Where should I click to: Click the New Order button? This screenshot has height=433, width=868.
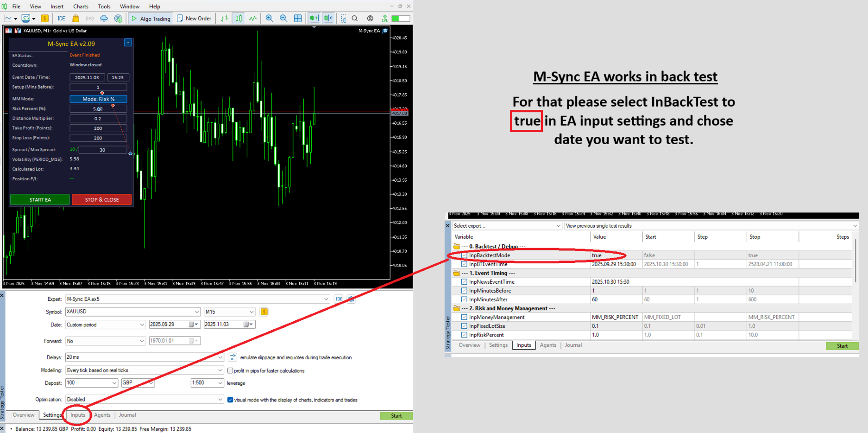point(194,19)
